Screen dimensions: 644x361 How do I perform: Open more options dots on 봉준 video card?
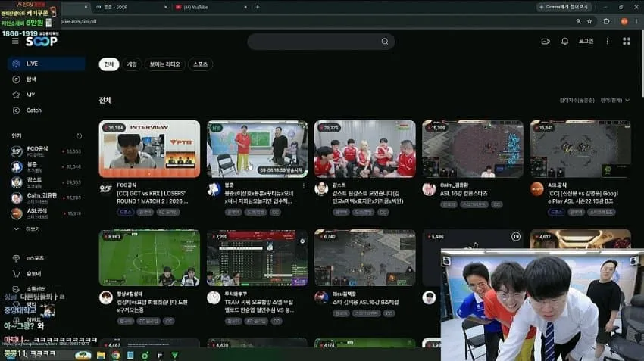304,186
